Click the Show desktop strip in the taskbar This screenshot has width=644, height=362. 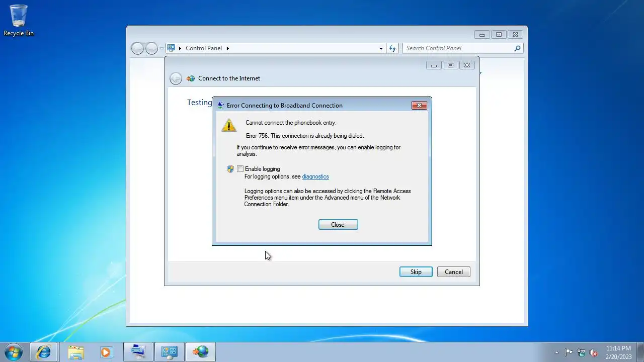click(x=640, y=352)
